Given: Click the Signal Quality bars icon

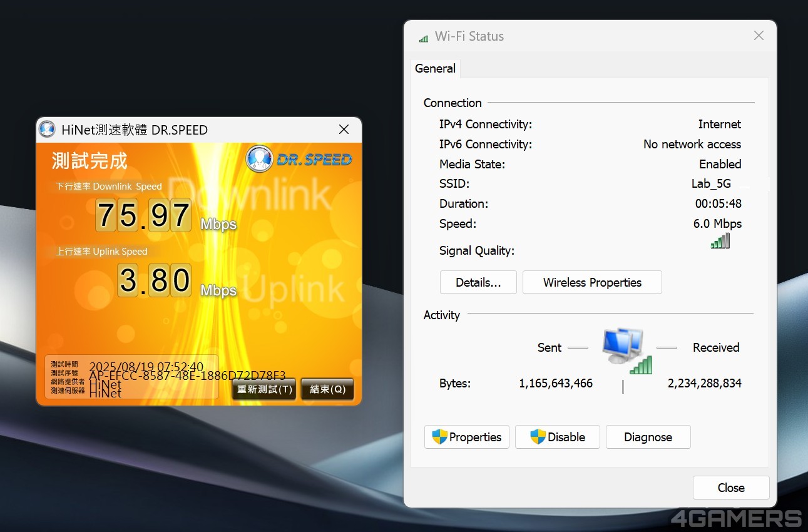Looking at the screenshot, I should pyautogui.click(x=720, y=241).
